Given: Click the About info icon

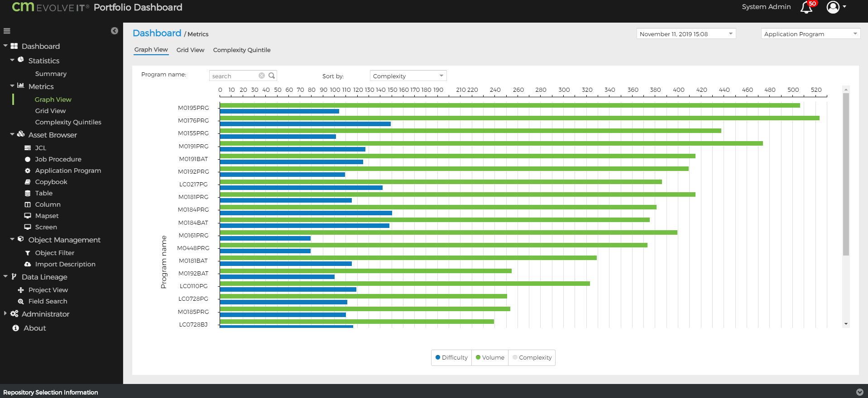Looking at the screenshot, I should (16, 328).
